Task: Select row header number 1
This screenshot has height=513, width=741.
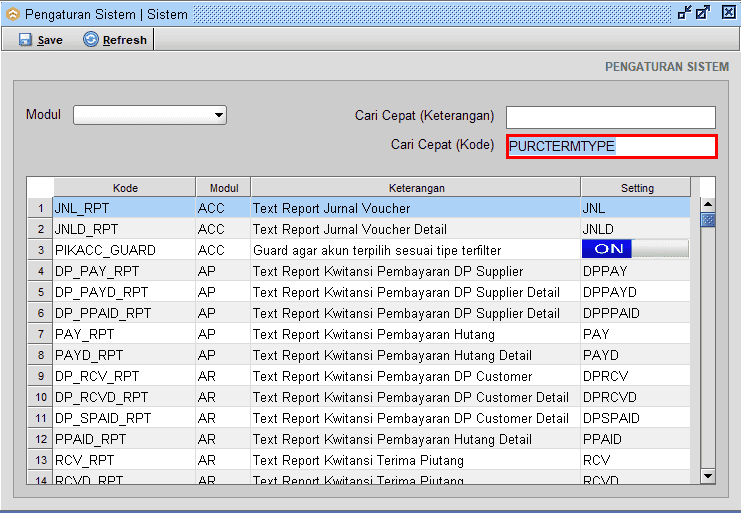Action: (40, 208)
